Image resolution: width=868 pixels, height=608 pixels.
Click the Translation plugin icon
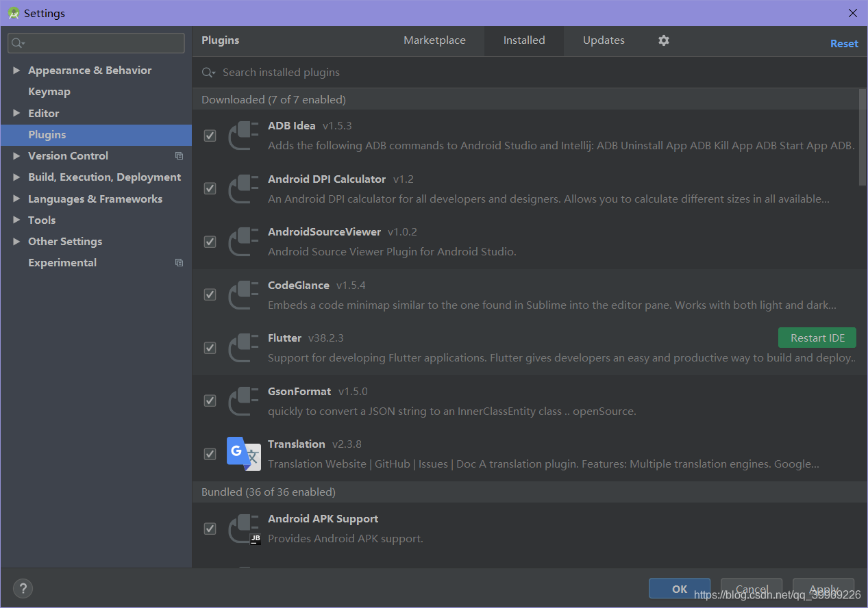(x=243, y=453)
